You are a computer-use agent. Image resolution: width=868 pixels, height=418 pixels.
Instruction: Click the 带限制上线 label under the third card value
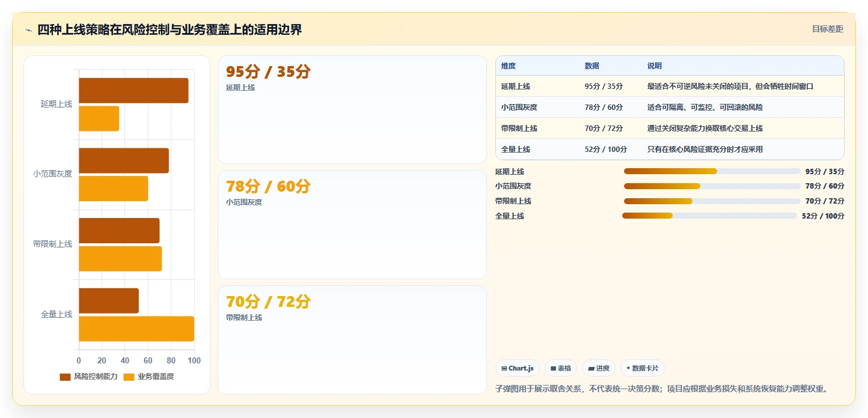click(244, 318)
